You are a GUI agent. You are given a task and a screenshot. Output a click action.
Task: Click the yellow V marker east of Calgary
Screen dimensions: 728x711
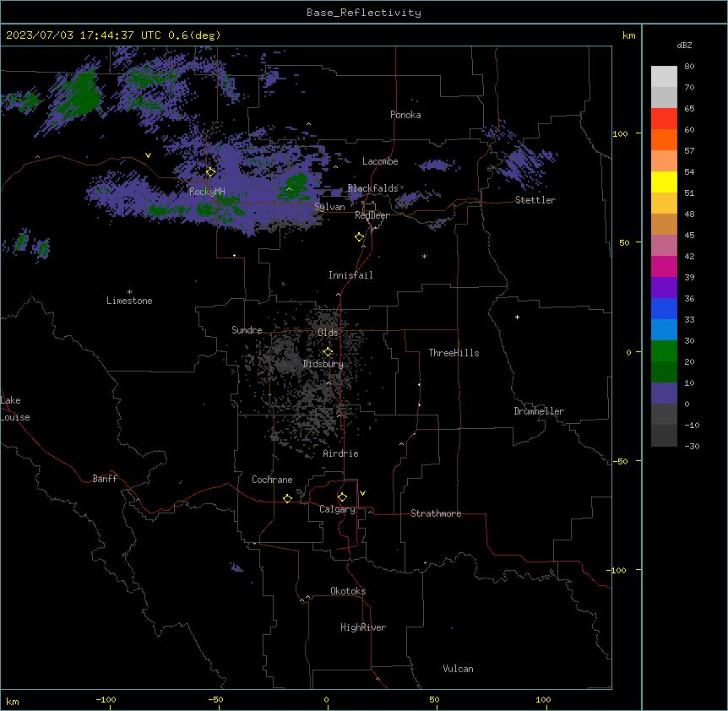(x=362, y=493)
